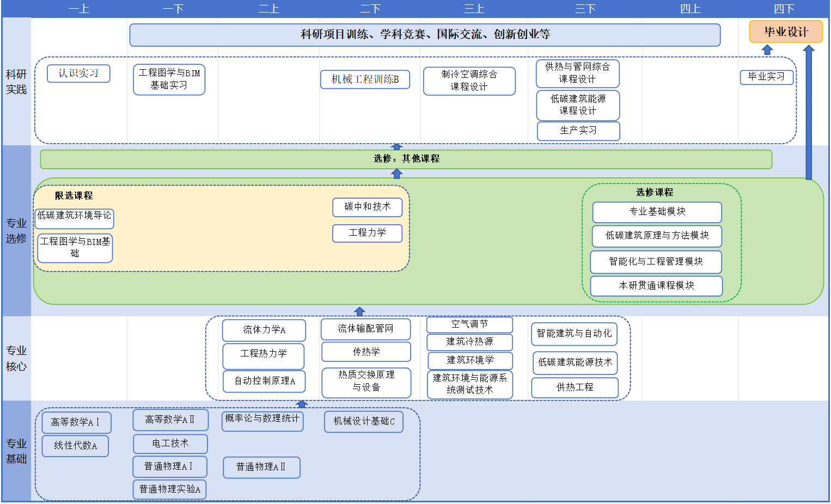Pick the 普通物理实验A course box
Image resolution: width=831 pixels, height=504 pixels.
point(169,489)
